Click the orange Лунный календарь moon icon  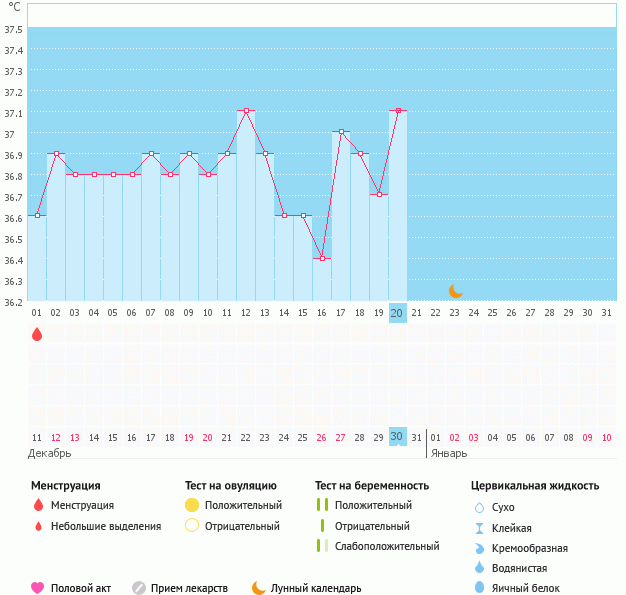click(259, 588)
